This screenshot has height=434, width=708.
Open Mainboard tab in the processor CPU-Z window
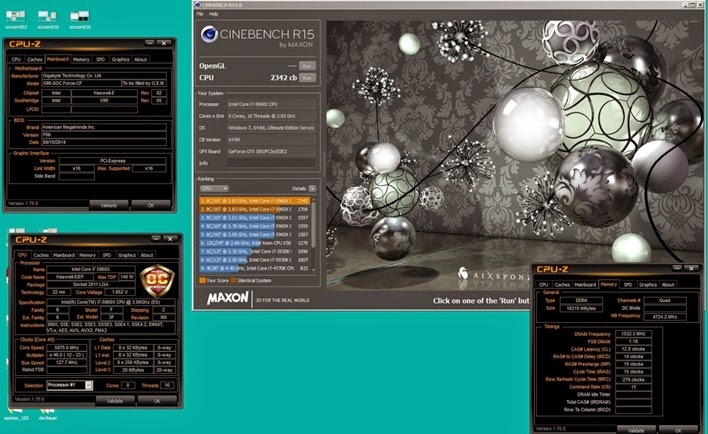tap(64, 255)
